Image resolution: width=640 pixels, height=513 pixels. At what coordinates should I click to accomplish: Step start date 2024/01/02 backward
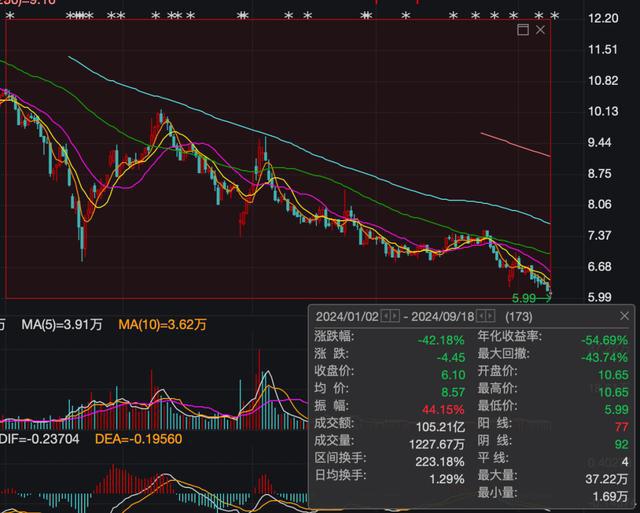386,316
